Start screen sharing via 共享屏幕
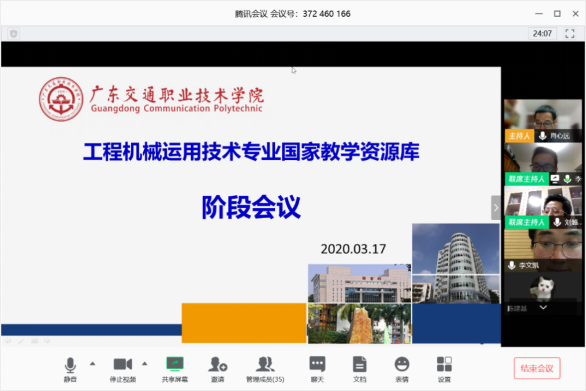 [175, 369]
